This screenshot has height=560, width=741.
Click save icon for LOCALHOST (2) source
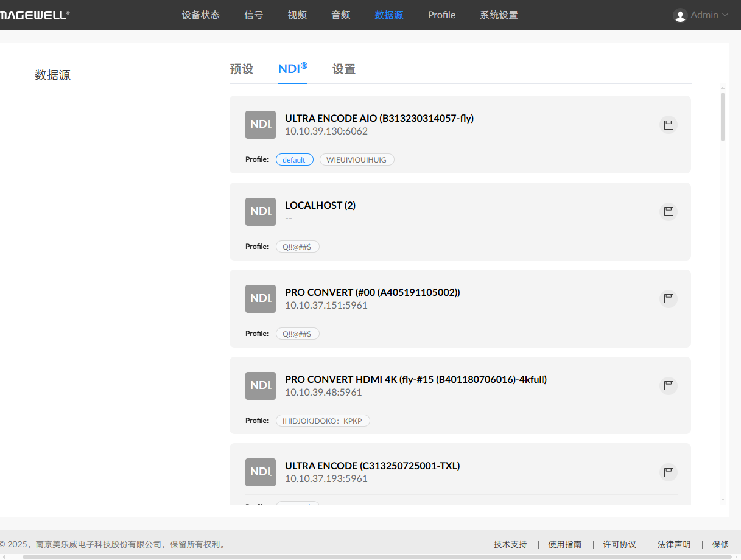click(669, 212)
